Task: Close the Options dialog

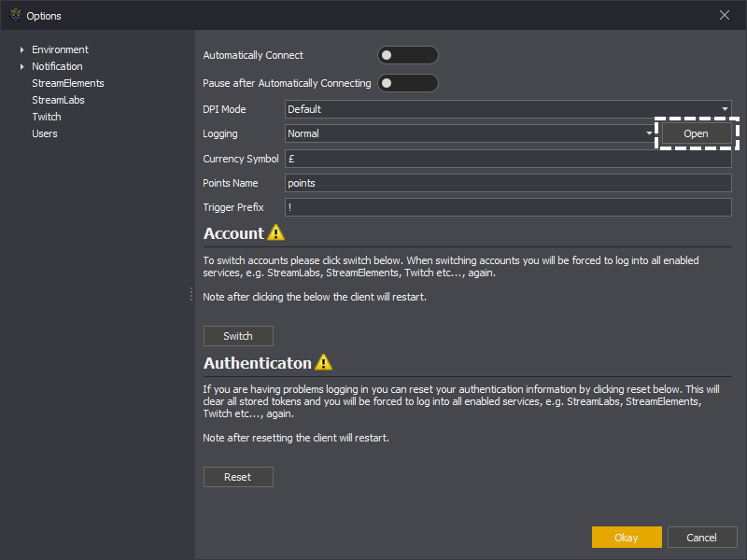Action: click(x=725, y=15)
